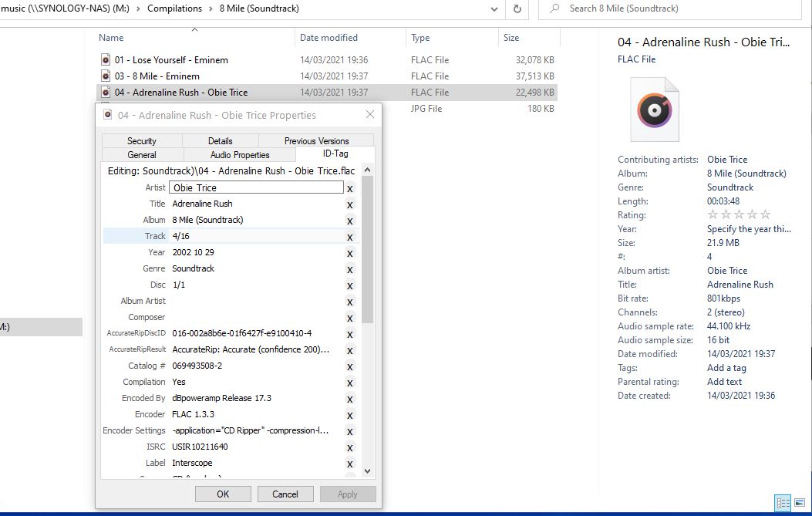Switch to details view layout in Explorer
This screenshot has width=812, height=516.
click(x=783, y=503)
